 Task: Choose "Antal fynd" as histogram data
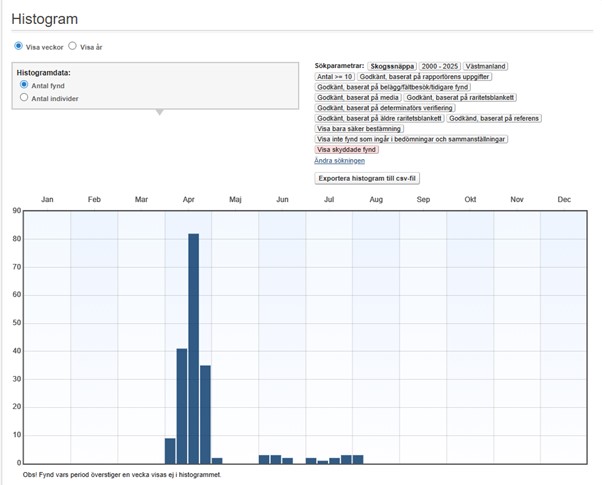[24, 86]
